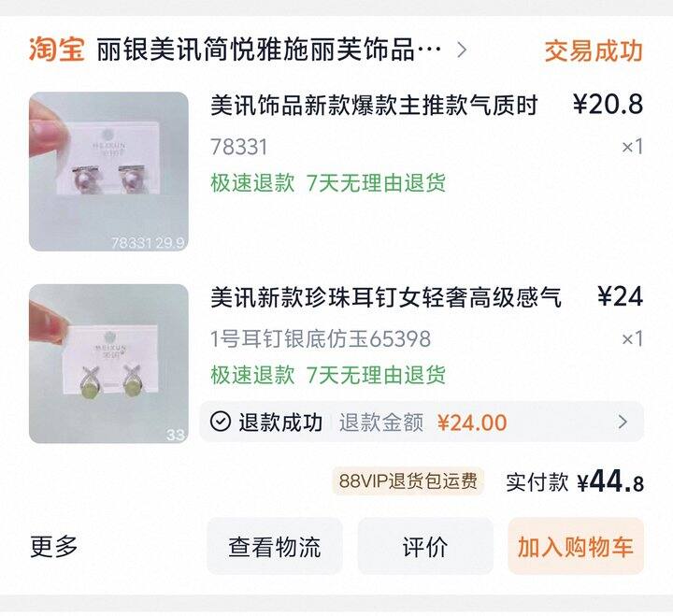Open product title 美讯新款珍珠耳钉女轻奢高级感气
Image resolution: width=673 pixels, height=616 pixels.
[x=386, y=297]
